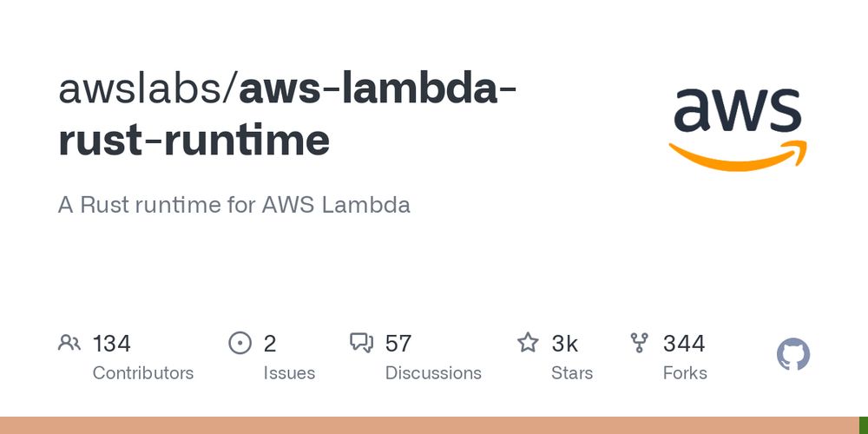Open the 2 issues count
The height and width of the screenshot is (434, 868).
tap(270, 344)
